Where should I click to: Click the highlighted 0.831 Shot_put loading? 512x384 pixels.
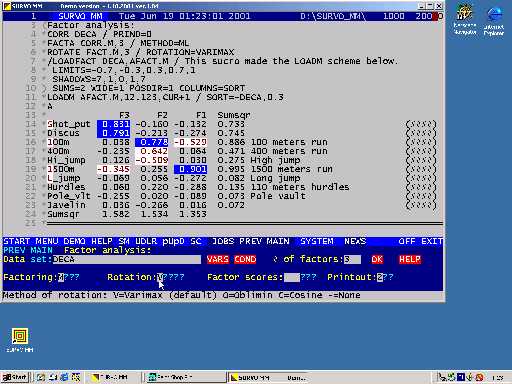(113, 124)
